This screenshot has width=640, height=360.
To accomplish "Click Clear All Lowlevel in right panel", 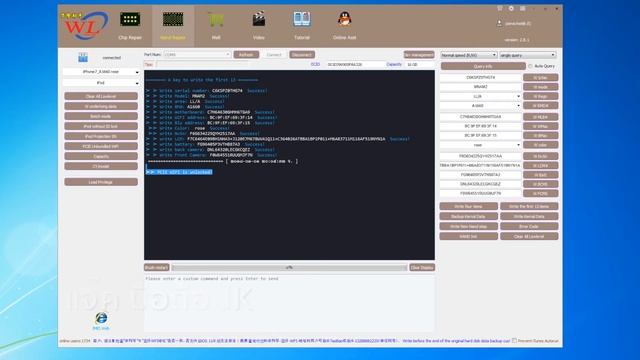I will point(529,236).
